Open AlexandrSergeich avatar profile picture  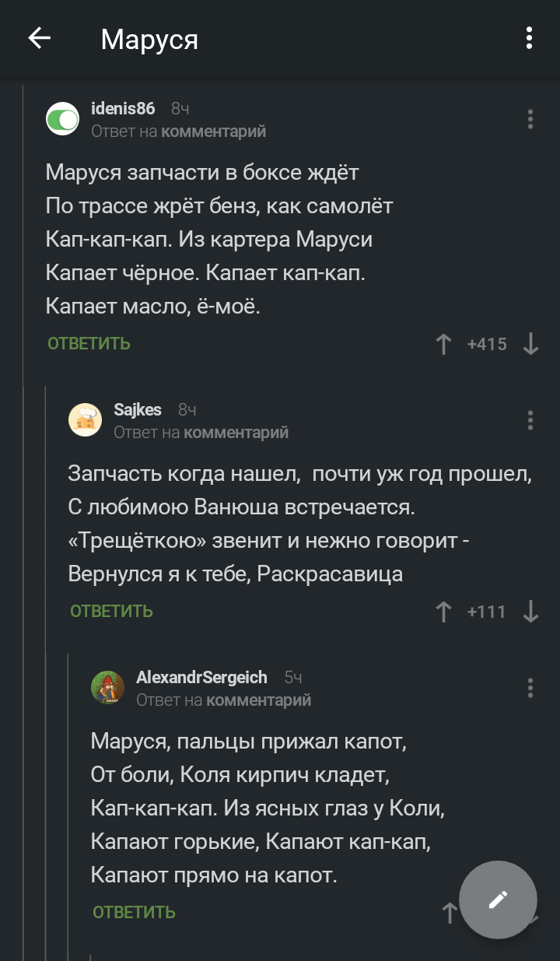[108, 688]
